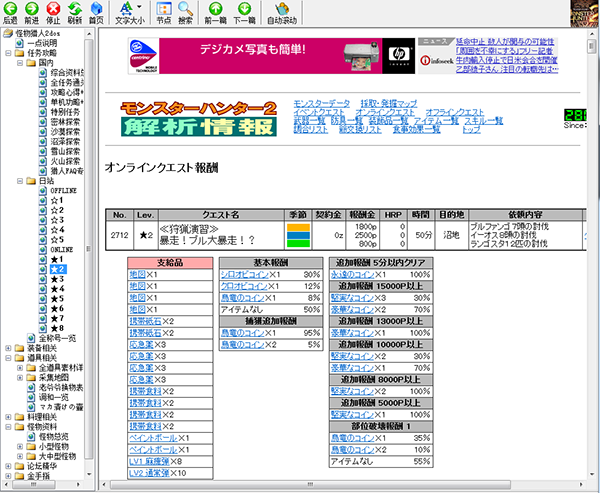Expand the 全道具素材详 folder
This screenshot has height=493, width=600.
click(x=20, y=368)
